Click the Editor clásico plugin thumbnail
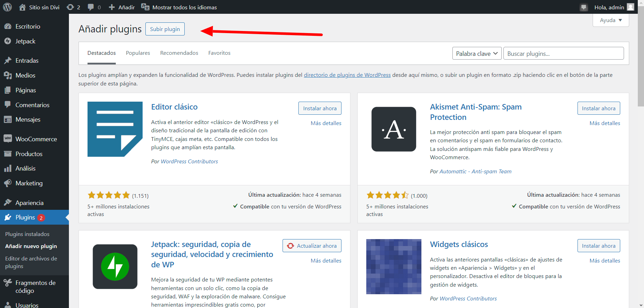This screenshot has height=308, width=644. pos(115,129)
